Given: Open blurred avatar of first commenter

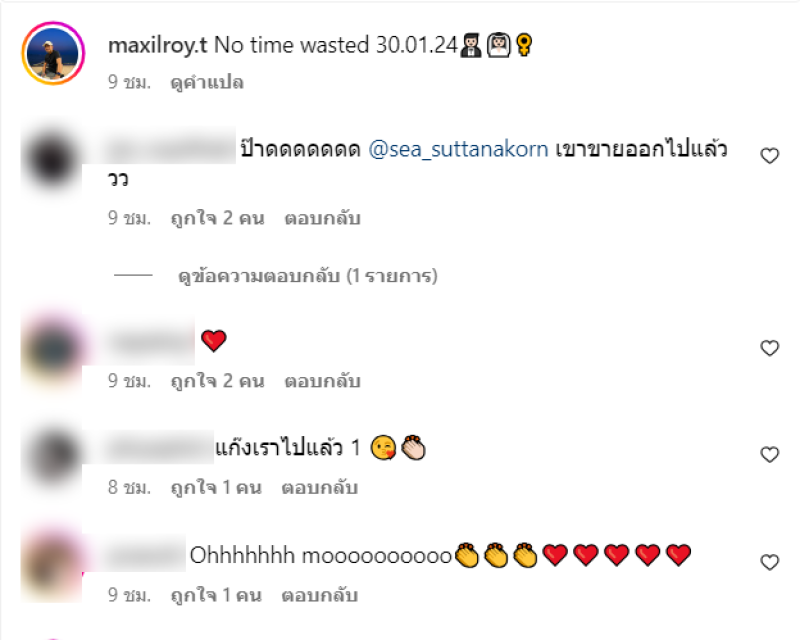Looking at the screenshot, I should [52, 160].
